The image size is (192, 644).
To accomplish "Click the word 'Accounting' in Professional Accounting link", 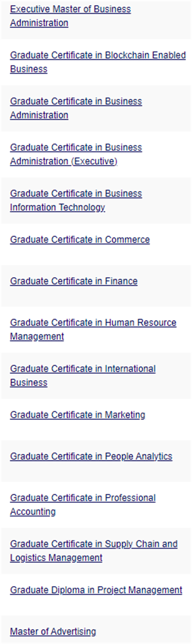I will pyautogui.click(x=33, y=512).
